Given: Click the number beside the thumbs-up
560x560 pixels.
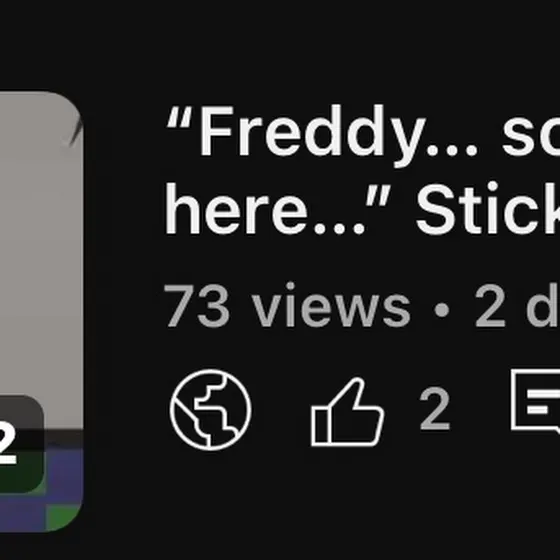Looking at the screenshot, I should [x=435, y=409].
